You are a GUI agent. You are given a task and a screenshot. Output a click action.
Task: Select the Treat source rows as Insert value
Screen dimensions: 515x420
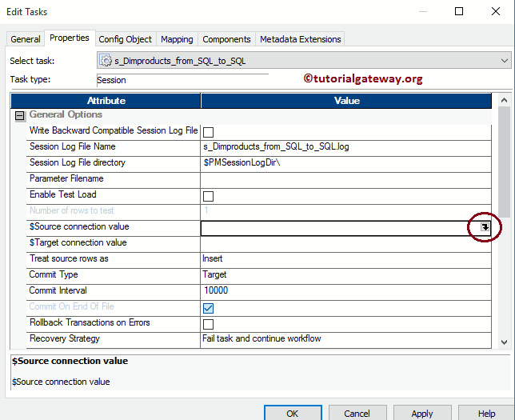[345, 259]
